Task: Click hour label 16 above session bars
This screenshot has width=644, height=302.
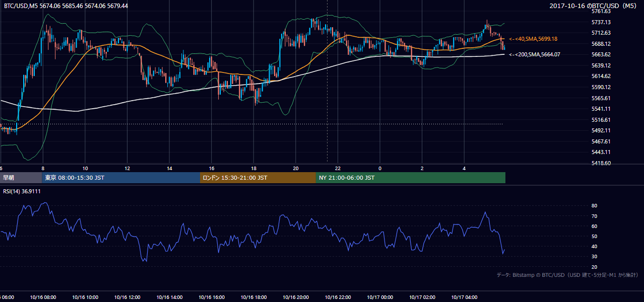Action: click(x=212, y=168)
